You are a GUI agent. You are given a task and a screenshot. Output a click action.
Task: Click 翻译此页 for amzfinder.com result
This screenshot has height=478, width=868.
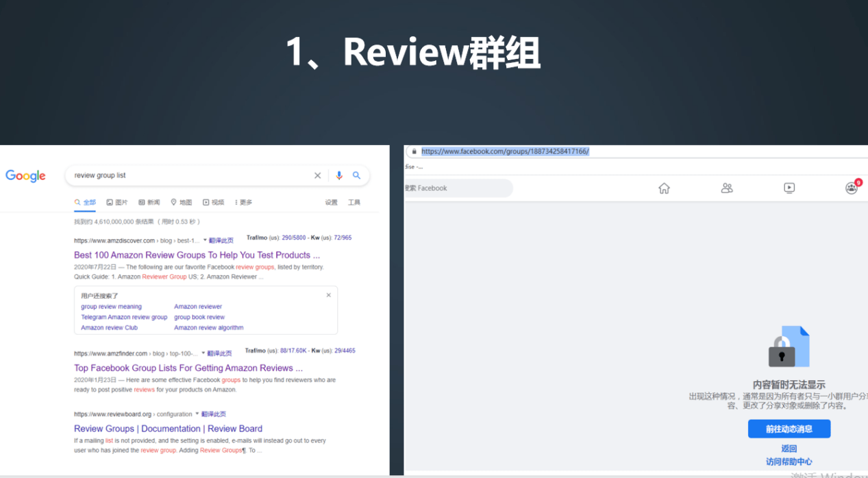point(219,354)
